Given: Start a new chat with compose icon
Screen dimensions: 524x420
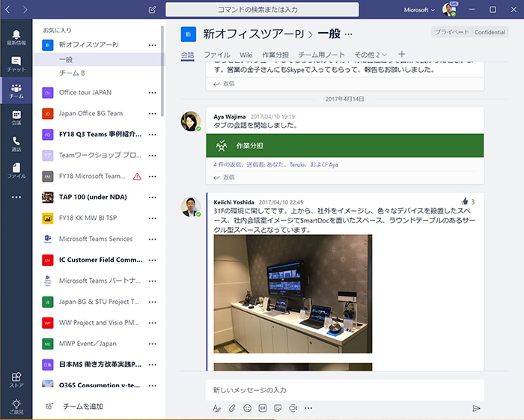Looking at the screenshot, I should [x=152, y=10].
